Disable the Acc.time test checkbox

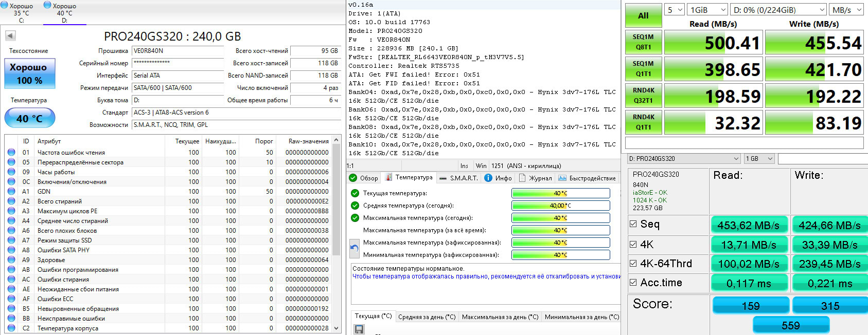633,282
